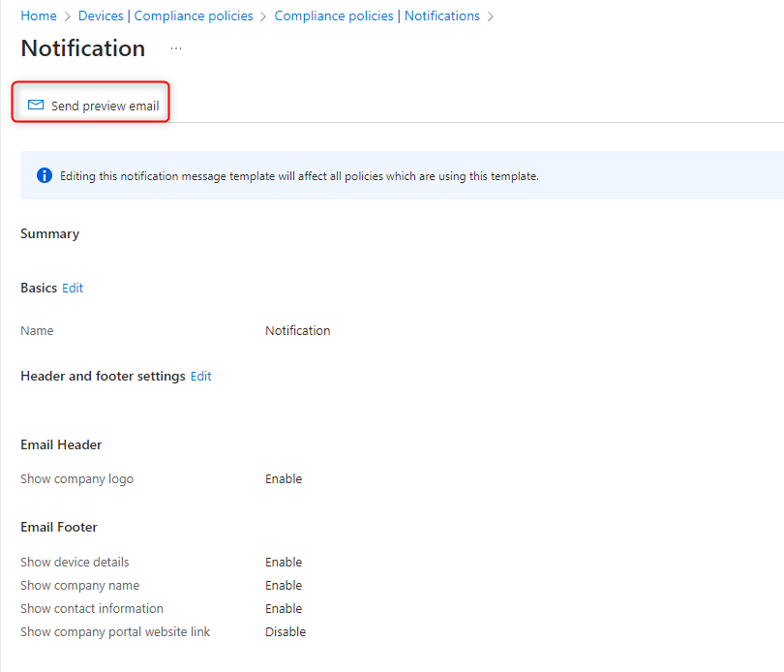Navigate to Home via the breadcrumb
The image size is (784, 672).
coord(38,15)
